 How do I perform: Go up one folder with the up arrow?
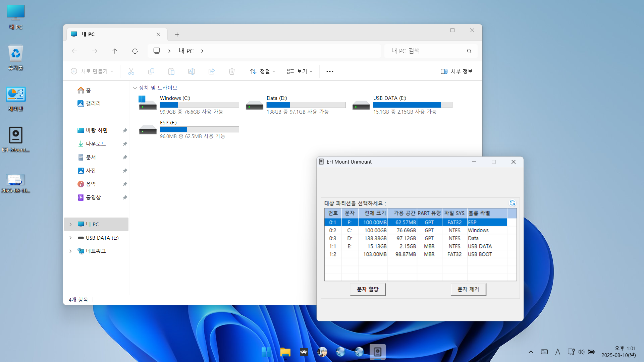pyautogui.click(x=115, y=51)
